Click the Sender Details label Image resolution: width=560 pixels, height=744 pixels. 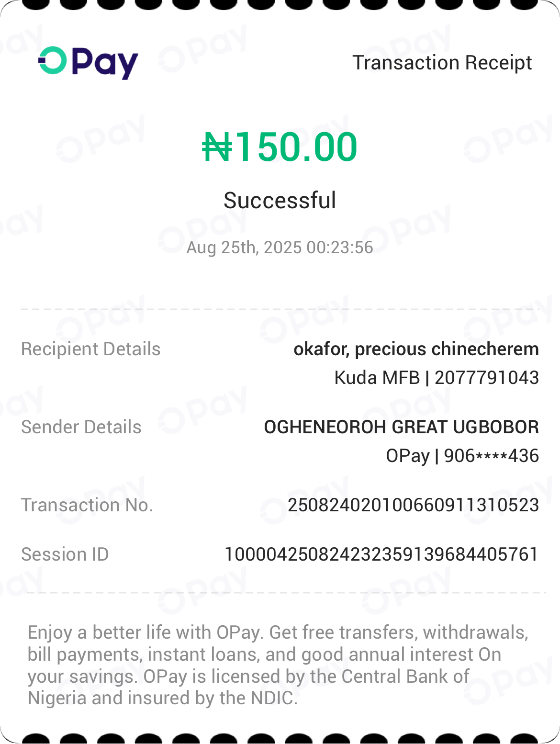[x=81, y=427]
